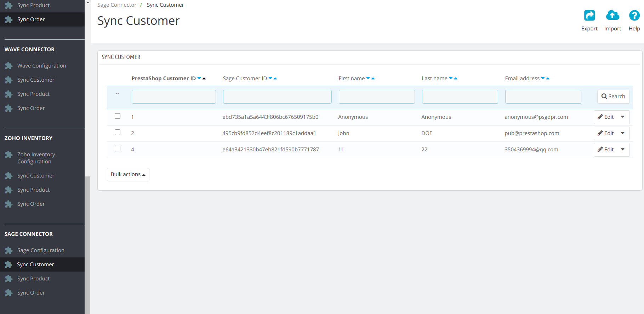Screen dimensions: 644x314
Task: Open Edit dropdown for Anonymous row
Action: coord(623,117)
